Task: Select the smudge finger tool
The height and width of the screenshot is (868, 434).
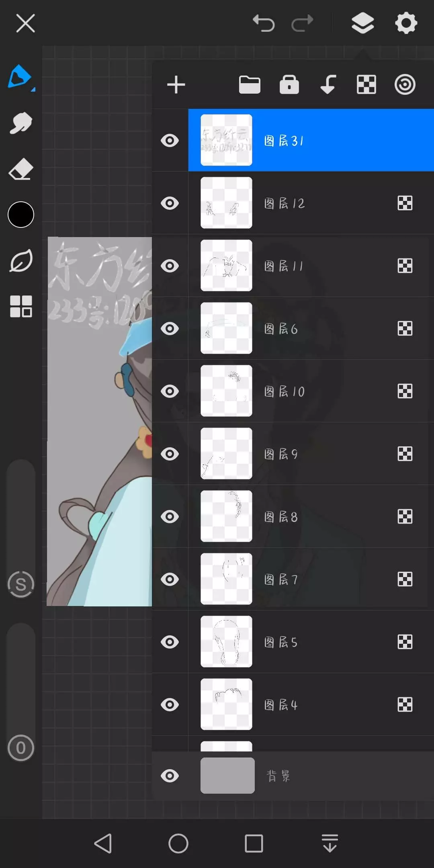Action: [21, 123]
